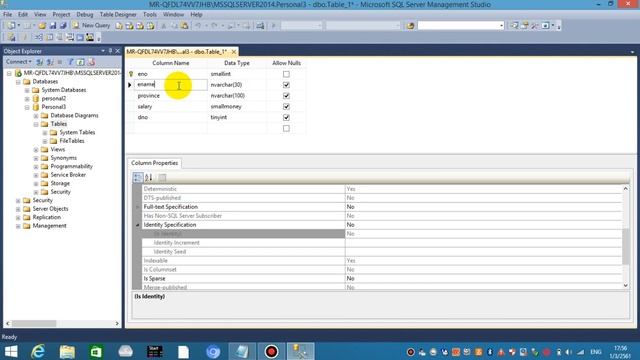Click the smallmoney data type cell
Screen dimensions: 640x360
237,107
